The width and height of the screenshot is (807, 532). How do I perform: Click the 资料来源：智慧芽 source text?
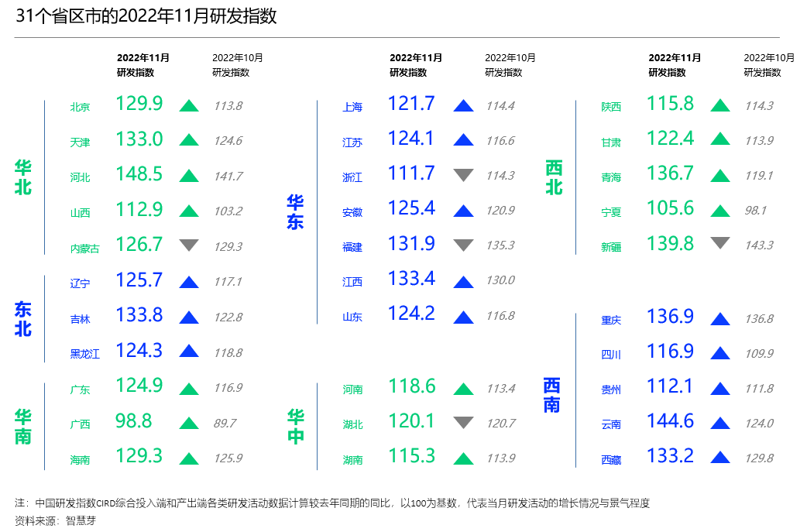[56, 520]
